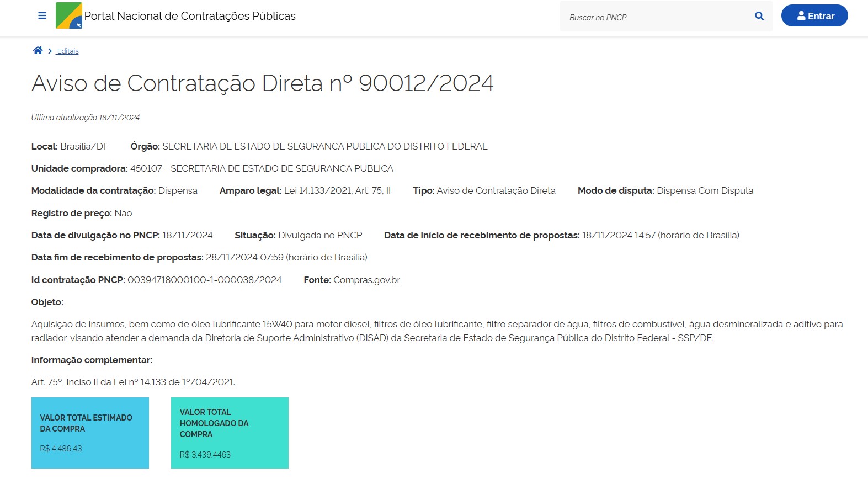Click the Dispensa Com Disputa text
The height and width of the screenshot is (484, 868).
pyautogui.click(x=705, y=190)
